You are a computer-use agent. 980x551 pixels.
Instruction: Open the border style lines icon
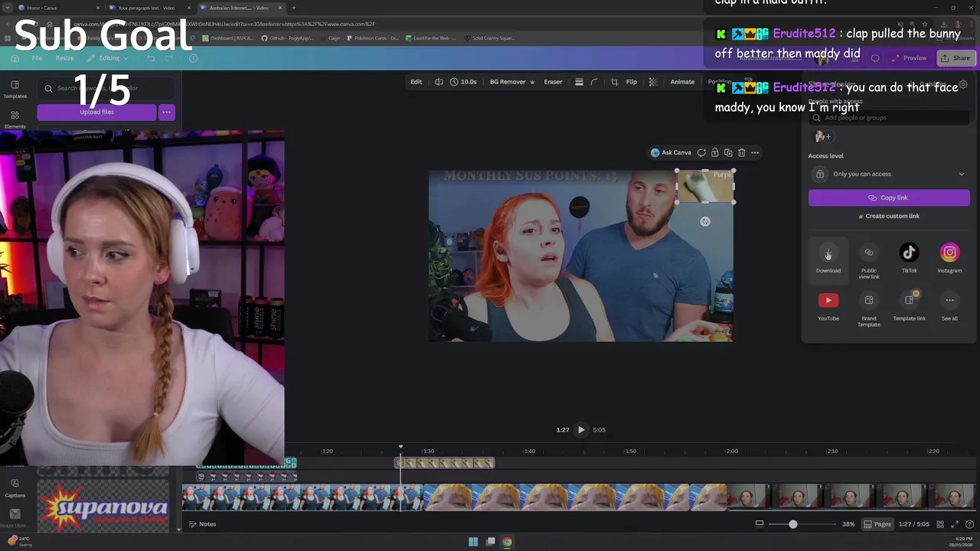[579, 82]
